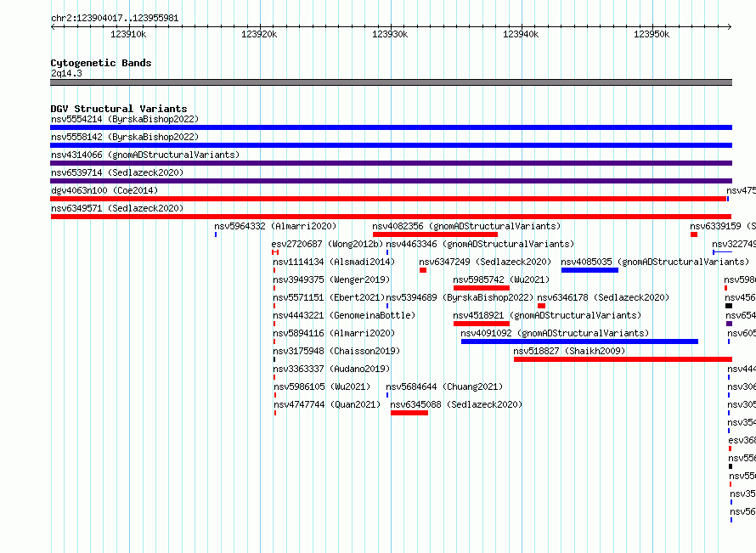Select the small red block under nsv6347249

pos(423,270)
